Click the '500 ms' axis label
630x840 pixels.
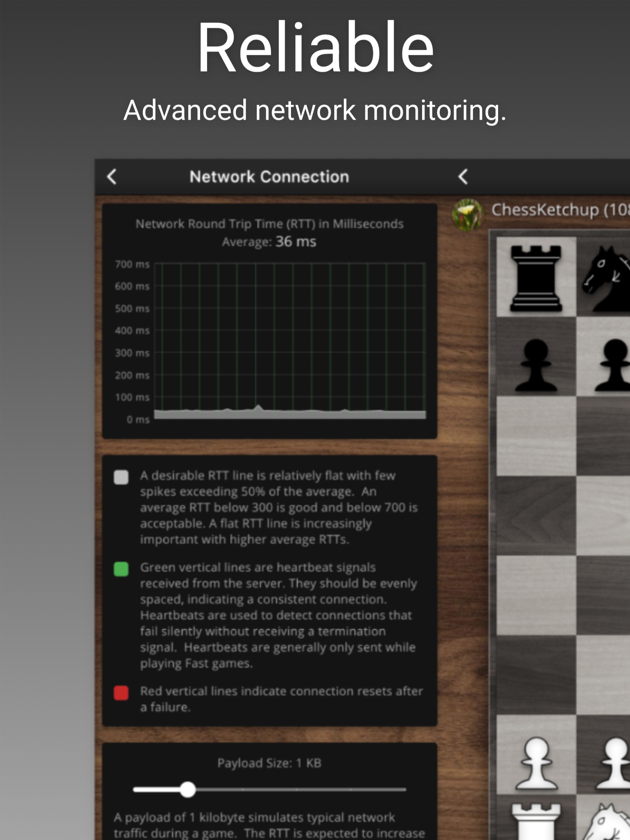132,308
